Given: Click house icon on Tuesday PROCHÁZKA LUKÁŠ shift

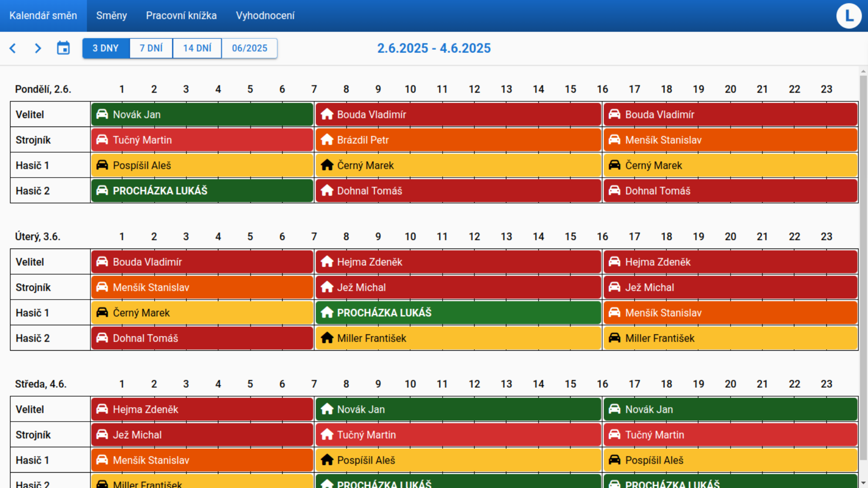Looking at the screenshot, I should pos(327,312).
